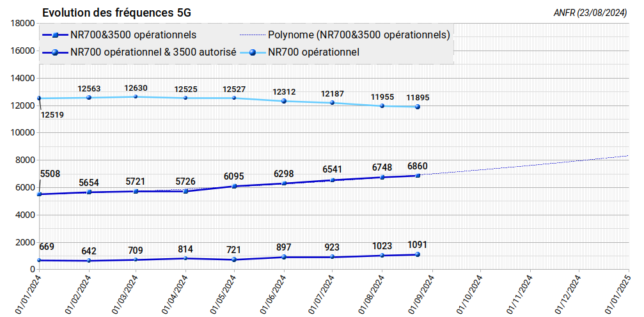644x317 pixels.
Task: Select the 1091 data label
Action: click(417, 245)
